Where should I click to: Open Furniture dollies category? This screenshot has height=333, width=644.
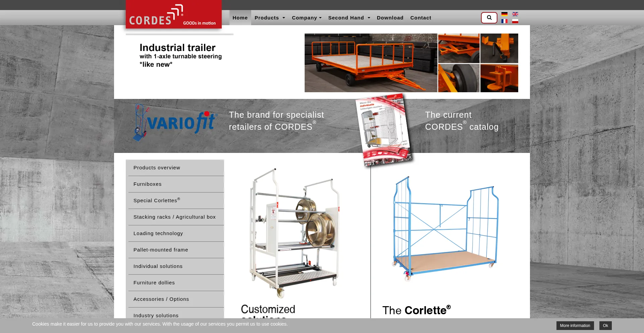tap(176, 283)
